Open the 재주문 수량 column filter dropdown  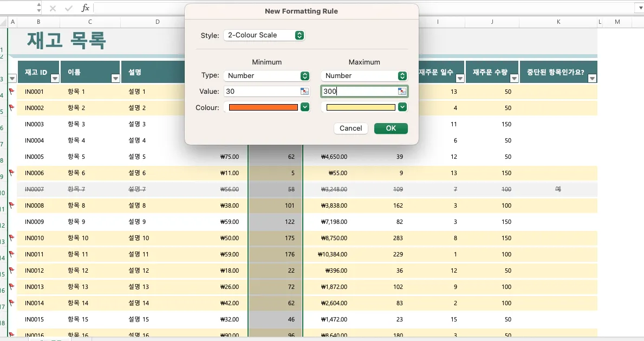tap(514, 78)
